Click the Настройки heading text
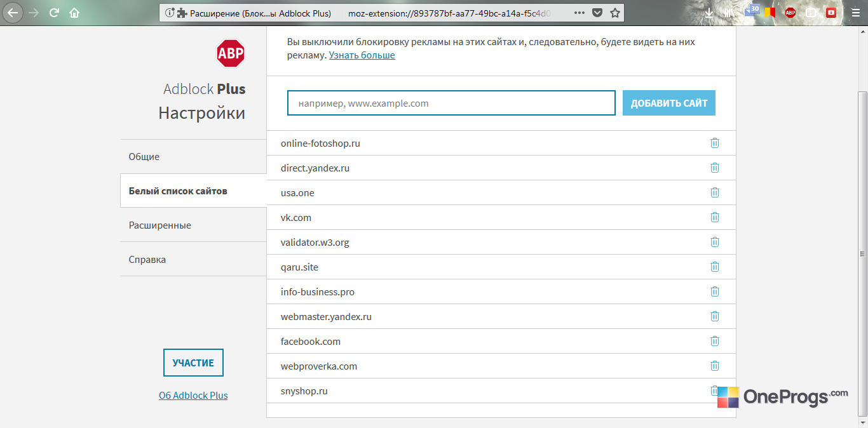This screenshot has height=428, width=868. click(202, 113)
